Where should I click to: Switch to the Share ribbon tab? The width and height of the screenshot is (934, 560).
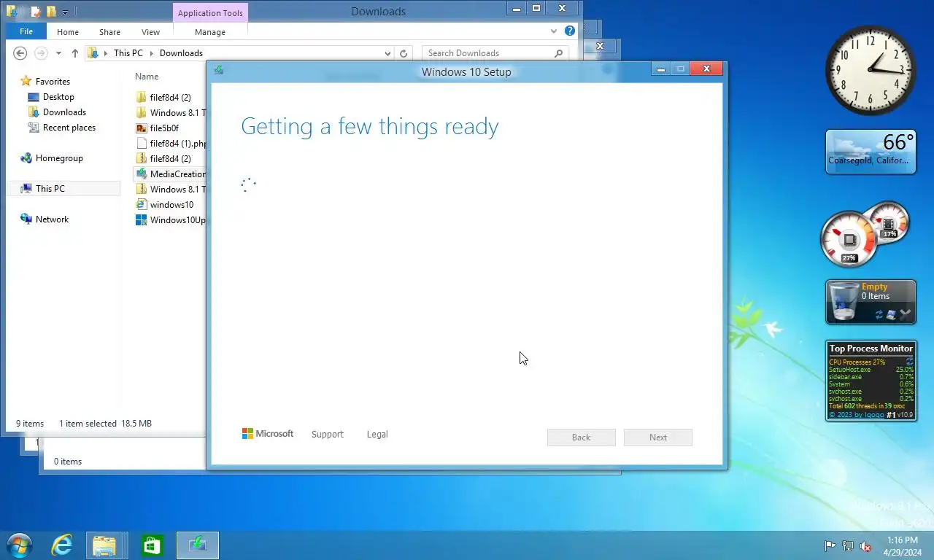(110, 32)
